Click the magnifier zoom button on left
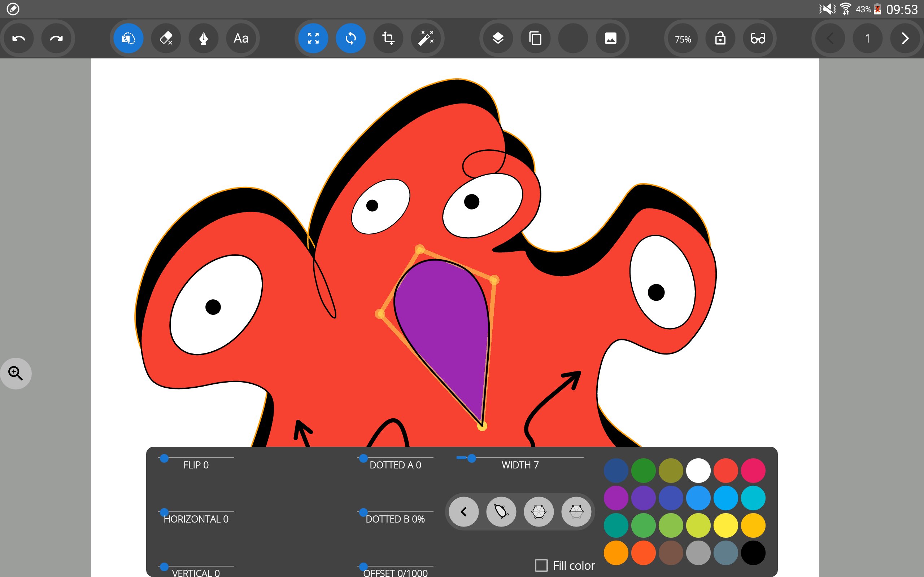The height and width of the screenshot is (577, 924). pos(16,373)
